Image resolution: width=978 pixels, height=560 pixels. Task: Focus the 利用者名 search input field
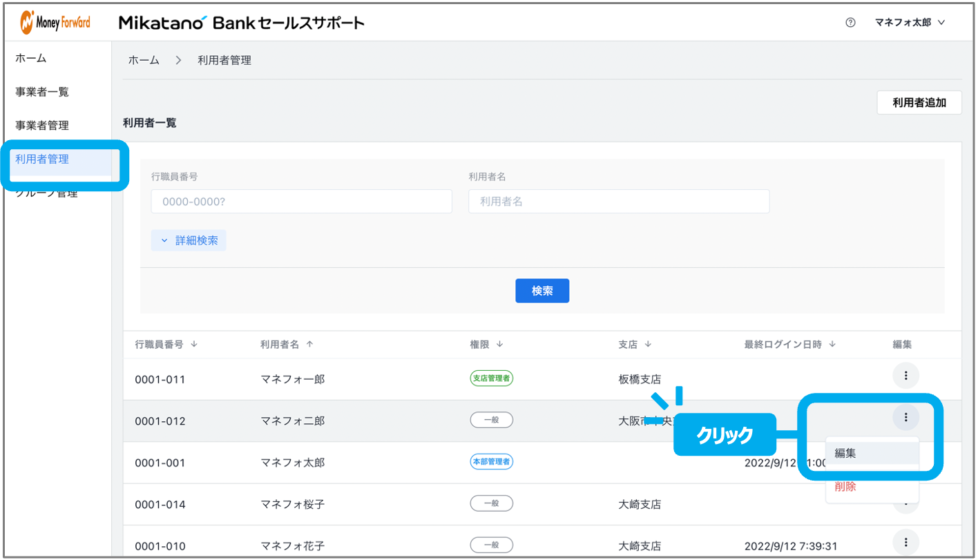point(619,202)
